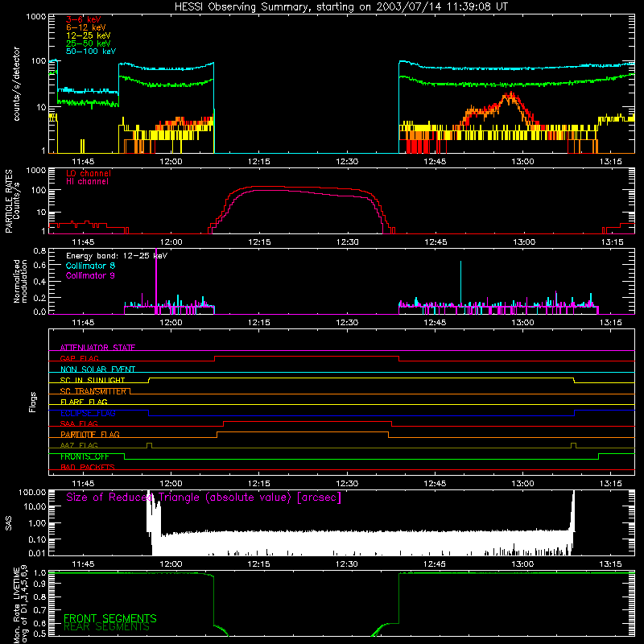
Task: Click the cyan Collimator 8 spike in modulation plot
Action: 460,283
